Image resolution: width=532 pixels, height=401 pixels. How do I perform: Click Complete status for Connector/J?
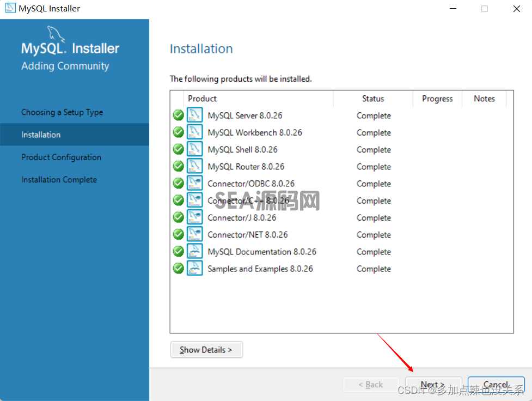374,217
